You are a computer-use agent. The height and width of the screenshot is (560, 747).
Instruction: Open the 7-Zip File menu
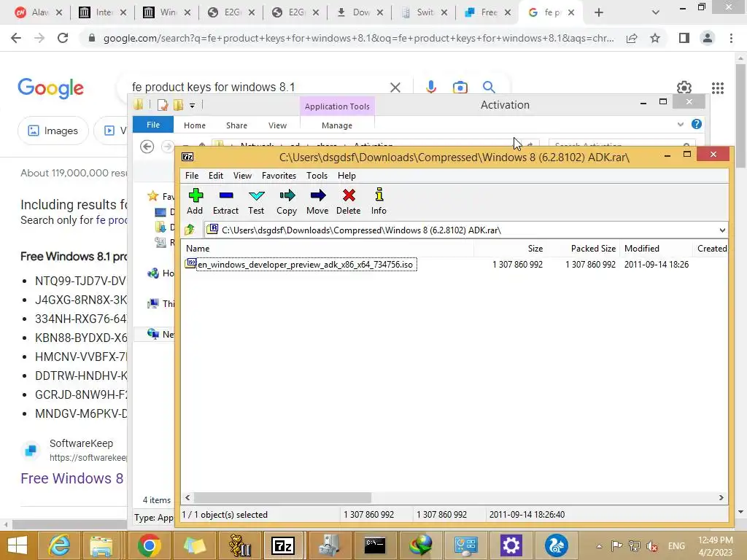pyautogui.click(x=192, y=176)
